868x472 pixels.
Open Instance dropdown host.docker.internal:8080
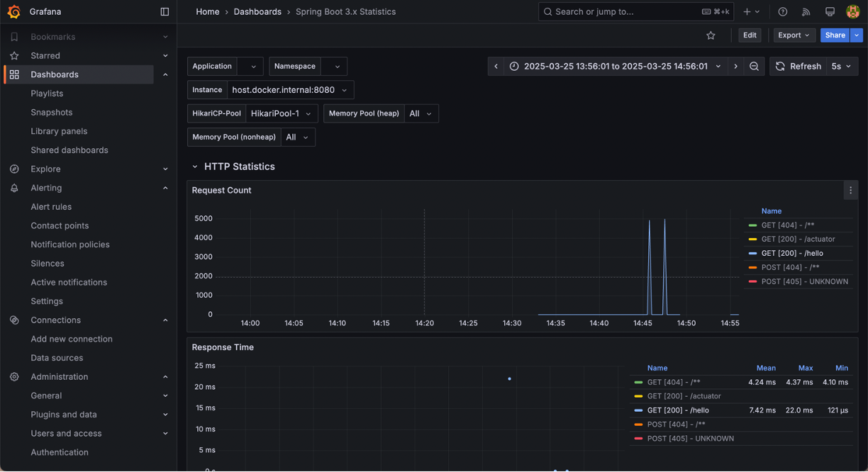[x=291, y=90]
